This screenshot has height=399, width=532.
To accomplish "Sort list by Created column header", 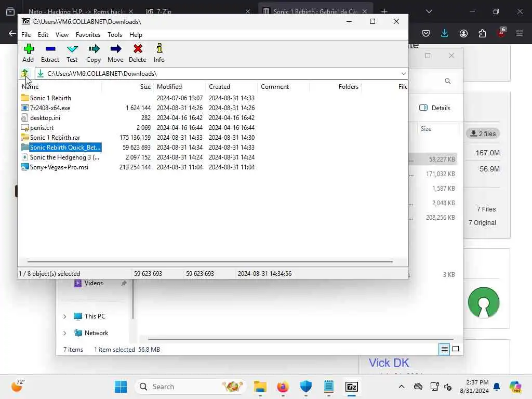I will 231,87.
